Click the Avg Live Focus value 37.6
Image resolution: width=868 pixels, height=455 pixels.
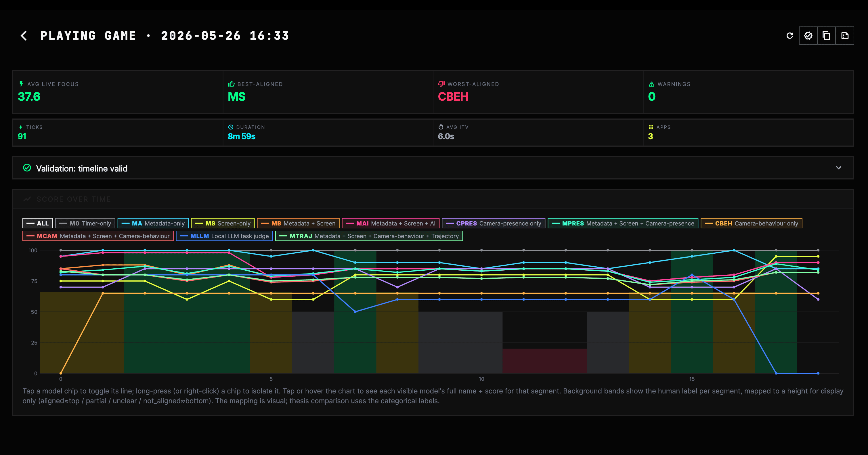click(29, 97)
